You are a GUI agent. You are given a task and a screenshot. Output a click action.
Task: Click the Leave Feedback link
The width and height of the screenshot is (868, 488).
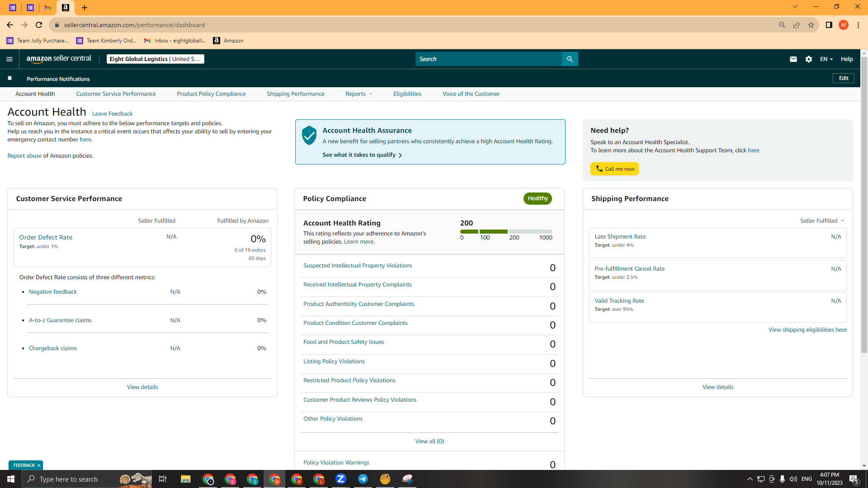coord(112,114)
